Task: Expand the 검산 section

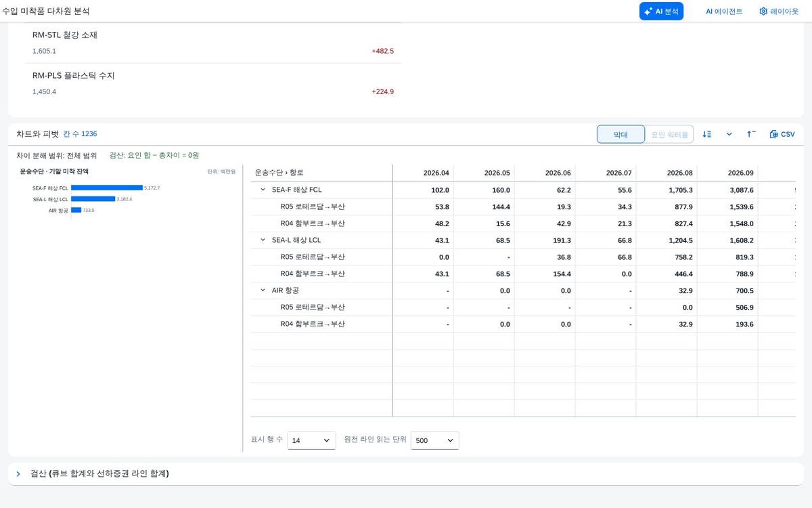Action: coord(18,473)
